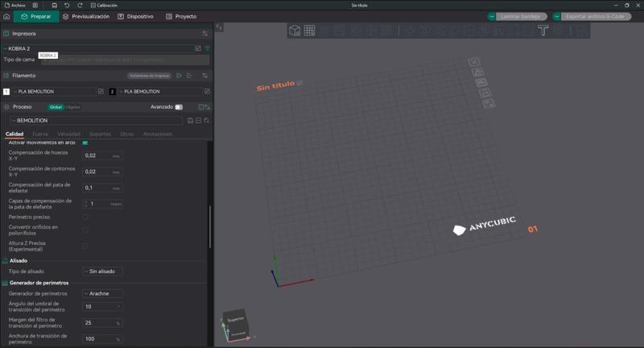Open filament 2 PLA BEMOLITION dropdown
The image size is (644, 348).
[160, 92]
